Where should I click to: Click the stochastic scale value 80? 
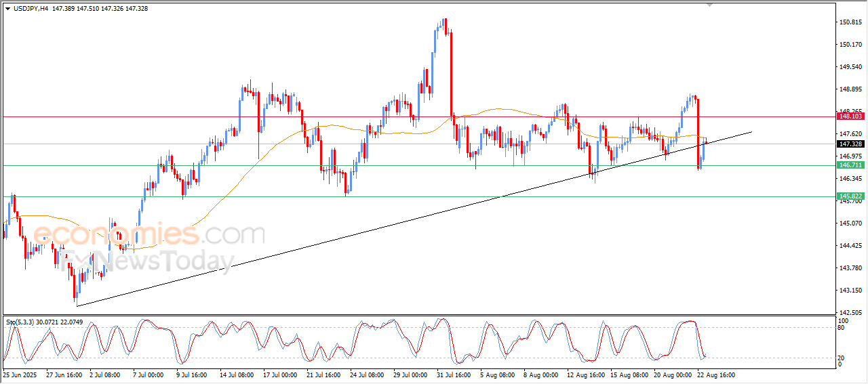click(x=842, y=328)
